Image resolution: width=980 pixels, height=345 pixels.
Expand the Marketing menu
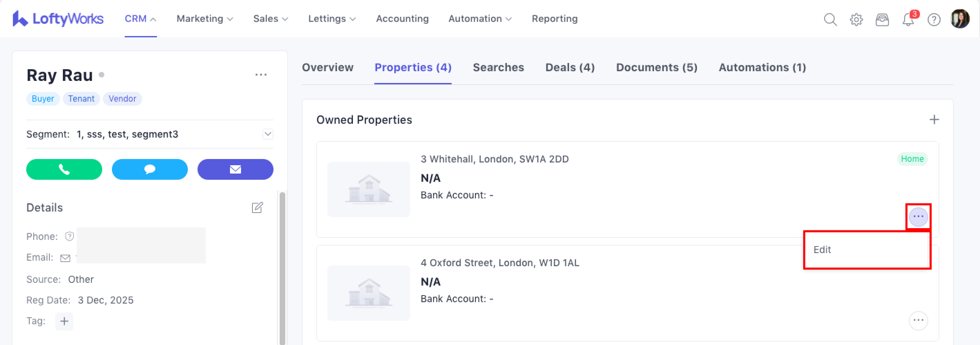coord(205,19)
